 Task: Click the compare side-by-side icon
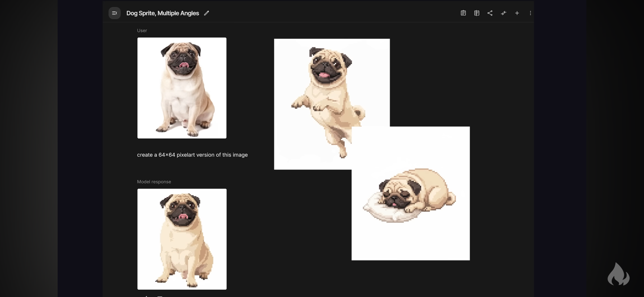(477, 13)
